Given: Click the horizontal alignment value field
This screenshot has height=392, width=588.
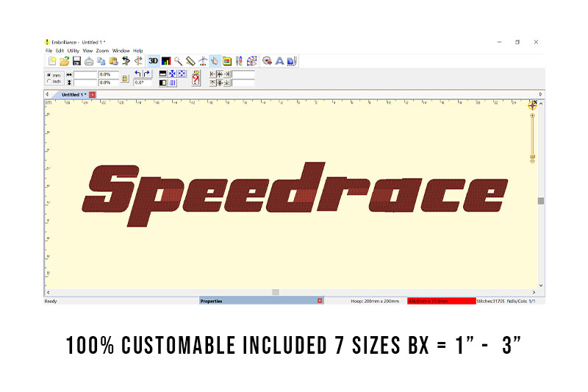Looking at the screenshot, I should [243, 74].
